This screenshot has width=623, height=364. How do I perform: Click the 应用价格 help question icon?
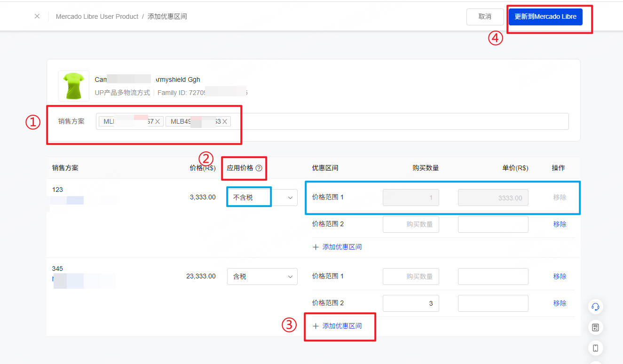(x=259, y=168)
